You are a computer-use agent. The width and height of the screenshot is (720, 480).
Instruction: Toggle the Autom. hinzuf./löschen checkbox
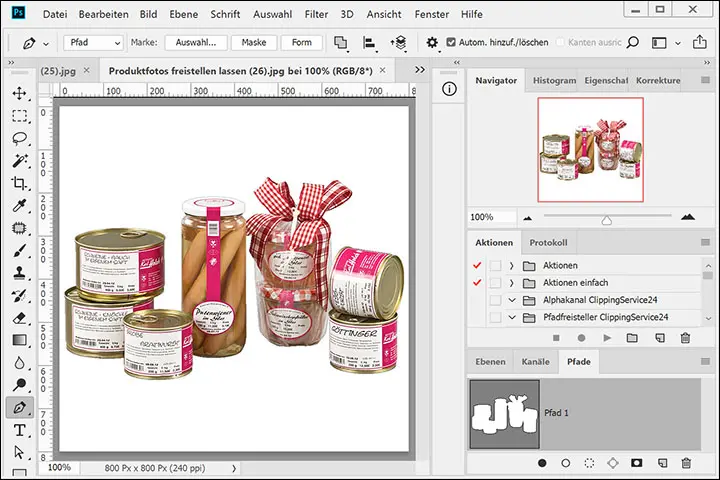click(451, 43)
